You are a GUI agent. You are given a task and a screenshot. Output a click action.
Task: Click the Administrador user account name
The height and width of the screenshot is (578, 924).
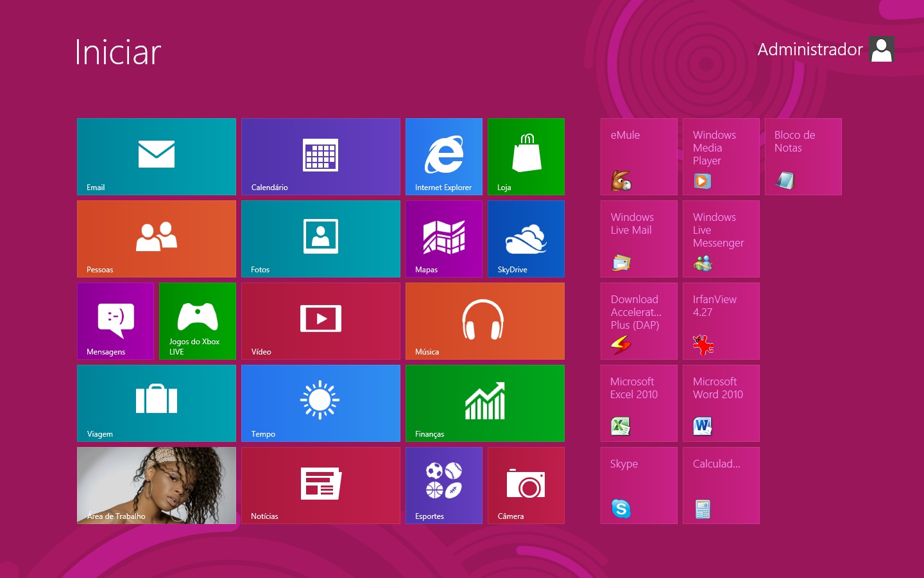(x=810, y=49)
